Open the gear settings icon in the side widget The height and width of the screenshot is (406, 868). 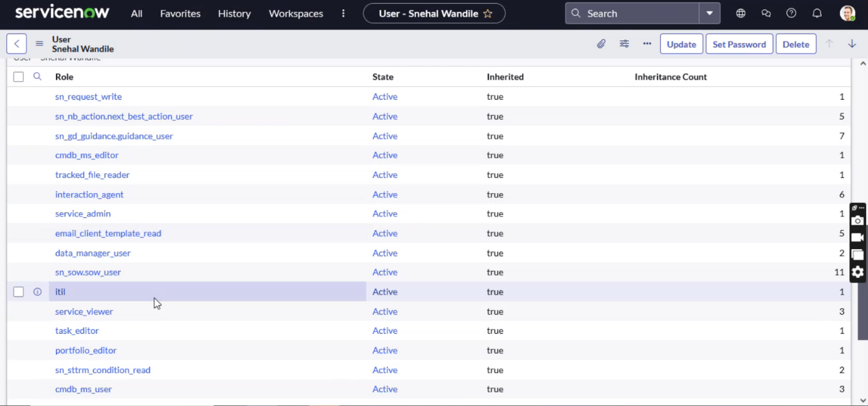(857, 272)
